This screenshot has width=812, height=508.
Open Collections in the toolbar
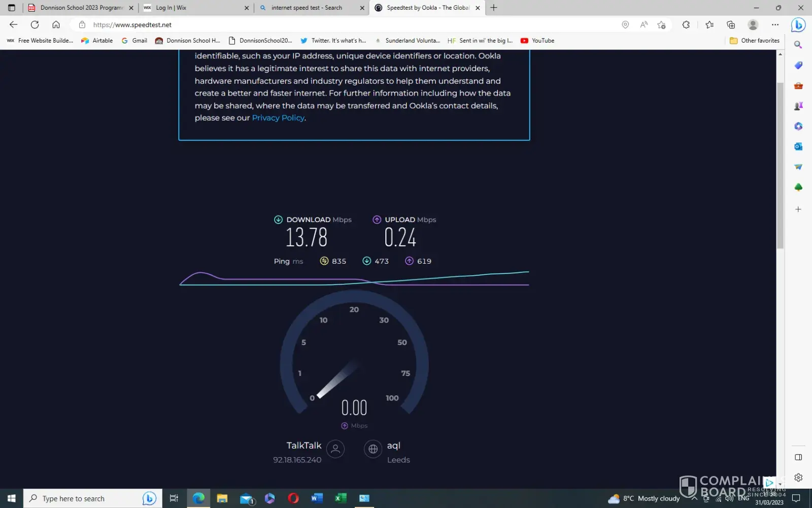click(731, 24)
